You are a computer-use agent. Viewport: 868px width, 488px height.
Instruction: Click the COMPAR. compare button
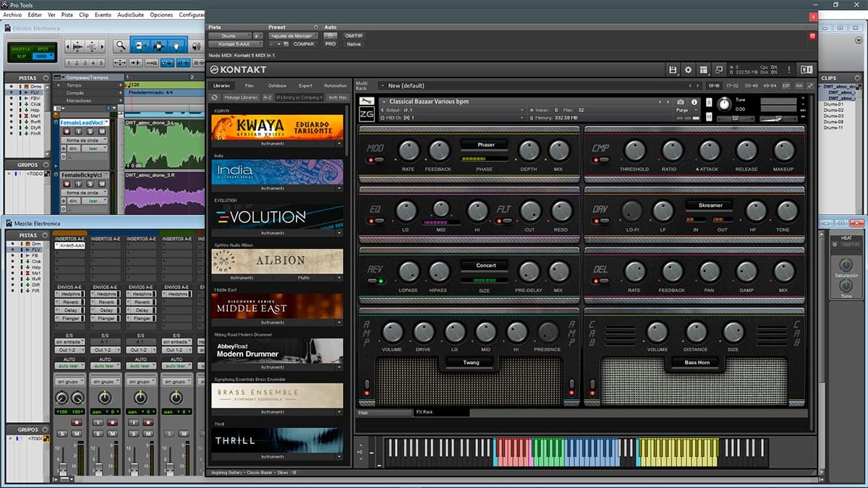coord(304,44)
